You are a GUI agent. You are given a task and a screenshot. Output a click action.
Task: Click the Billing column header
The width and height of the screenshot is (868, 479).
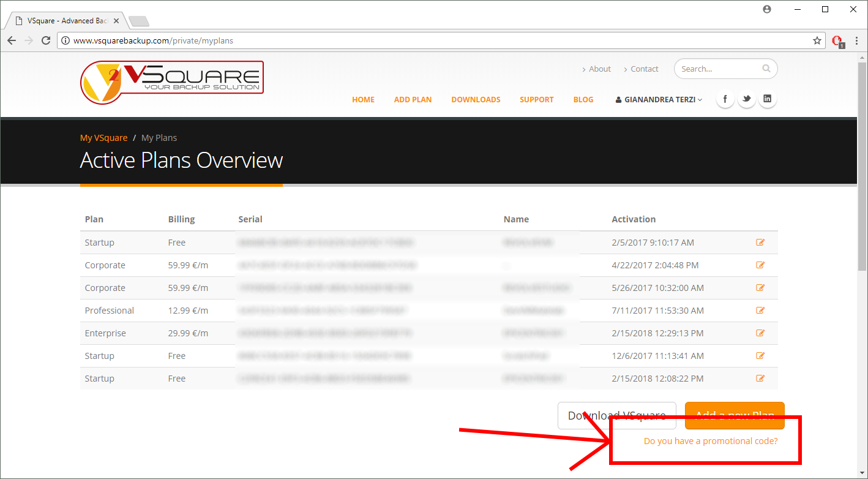click(181, 219)
